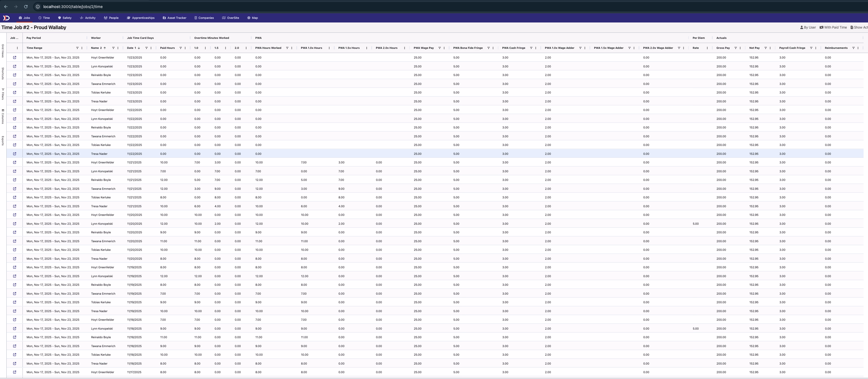Open the Map tab
This screenshot has width=868, height=379.
(252, 18)
